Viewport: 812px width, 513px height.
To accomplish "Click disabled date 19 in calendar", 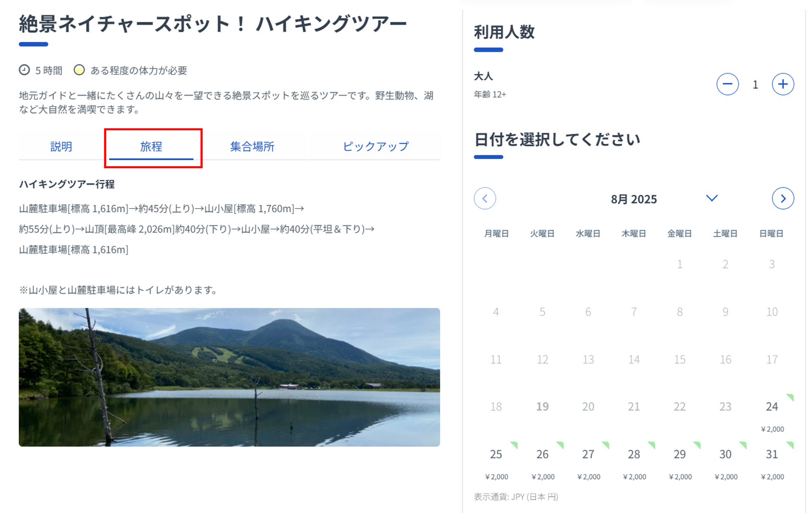I will pyautogui.click(x=542, y=406).
